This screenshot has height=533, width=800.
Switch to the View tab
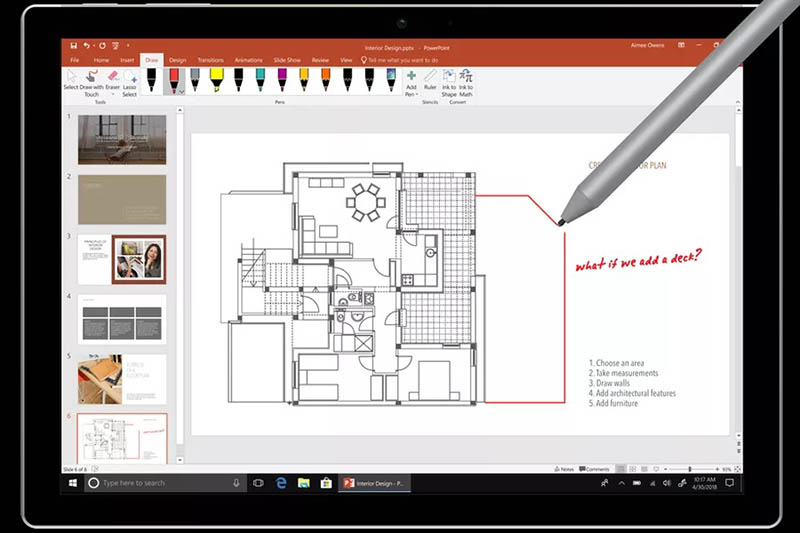[346, 60]
